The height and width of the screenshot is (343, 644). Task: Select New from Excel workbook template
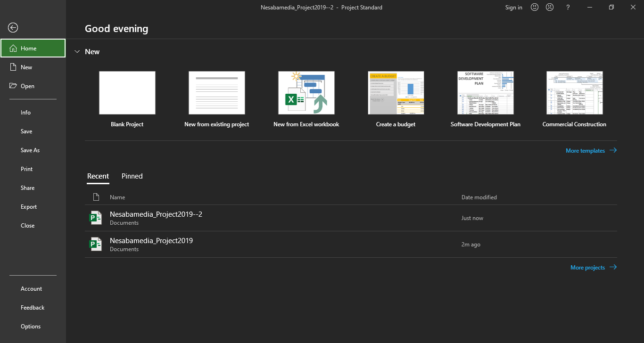[306, 93]
